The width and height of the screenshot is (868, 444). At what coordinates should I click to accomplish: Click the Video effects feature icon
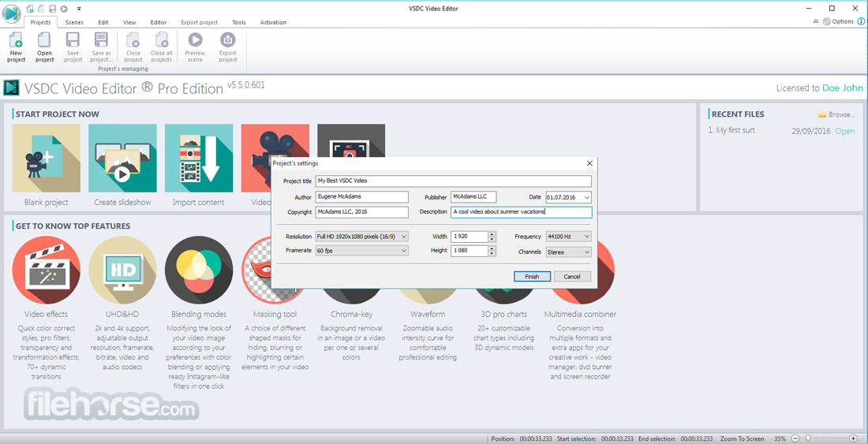pos(46,270)
